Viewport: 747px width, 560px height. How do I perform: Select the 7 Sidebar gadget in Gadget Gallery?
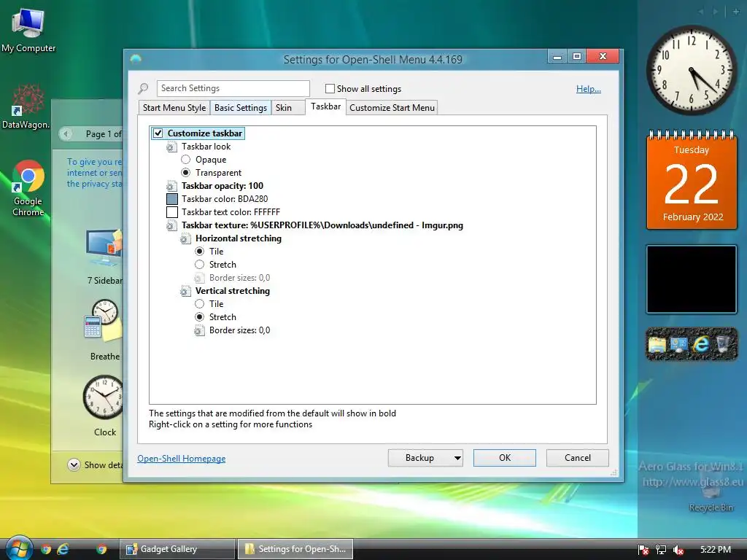105,257
